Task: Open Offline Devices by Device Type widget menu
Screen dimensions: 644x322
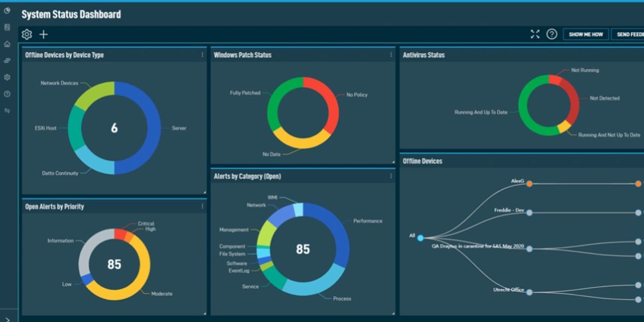Action: tap(202, 55)
